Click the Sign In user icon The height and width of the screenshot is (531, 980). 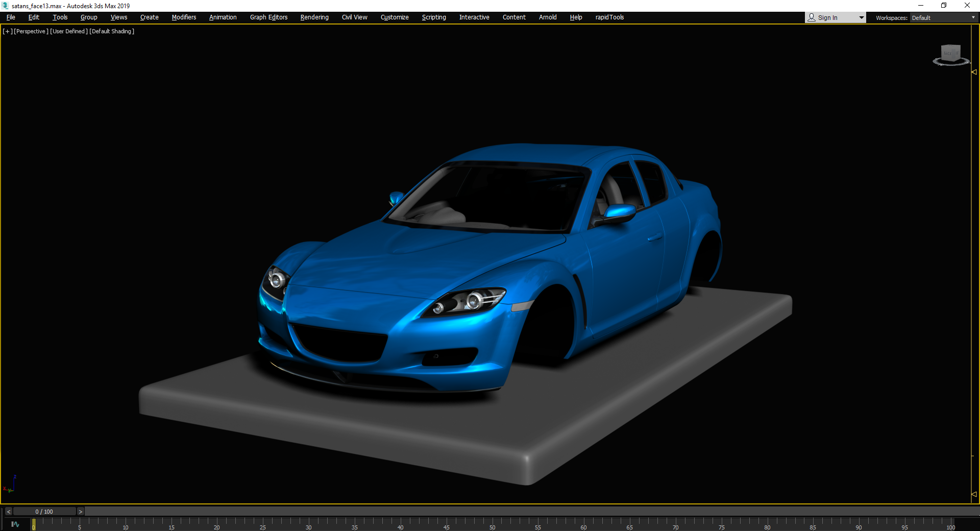tap(812, 17)
